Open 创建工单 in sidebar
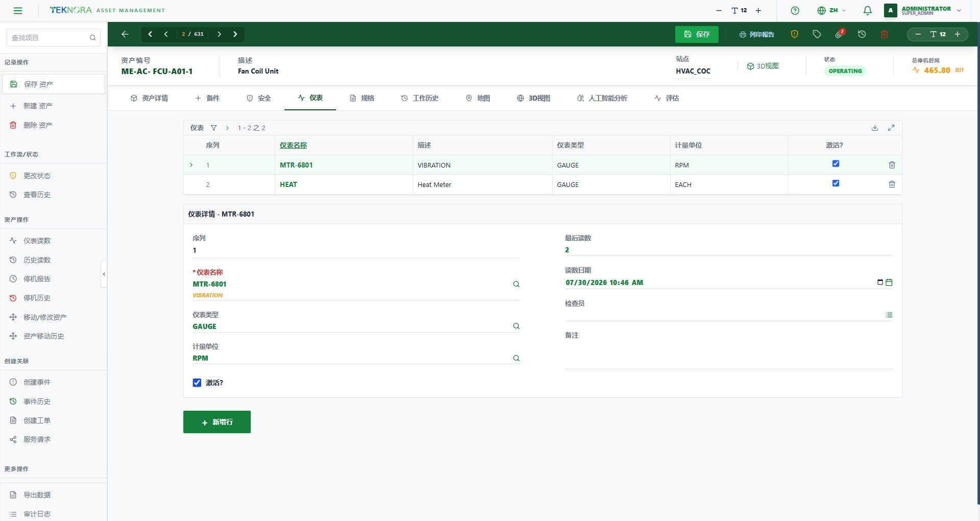Screen dimensions: 980x521 [54, 420]
